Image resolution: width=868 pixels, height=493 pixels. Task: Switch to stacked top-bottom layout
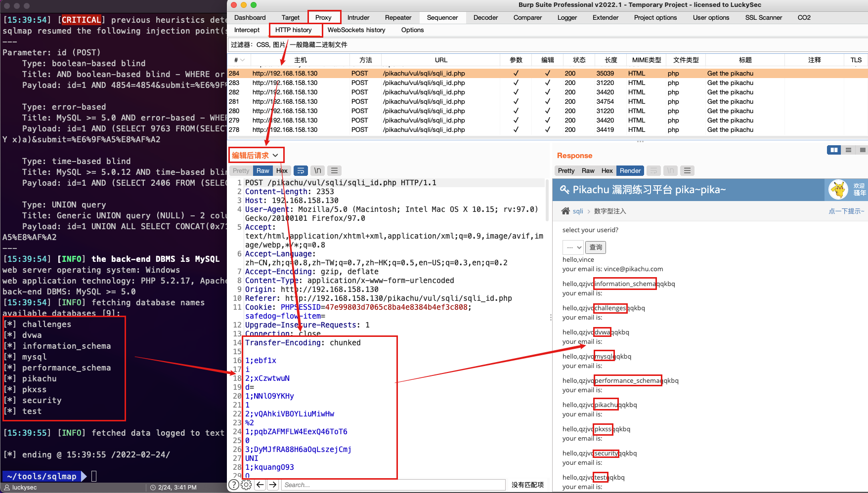point(848,150)
